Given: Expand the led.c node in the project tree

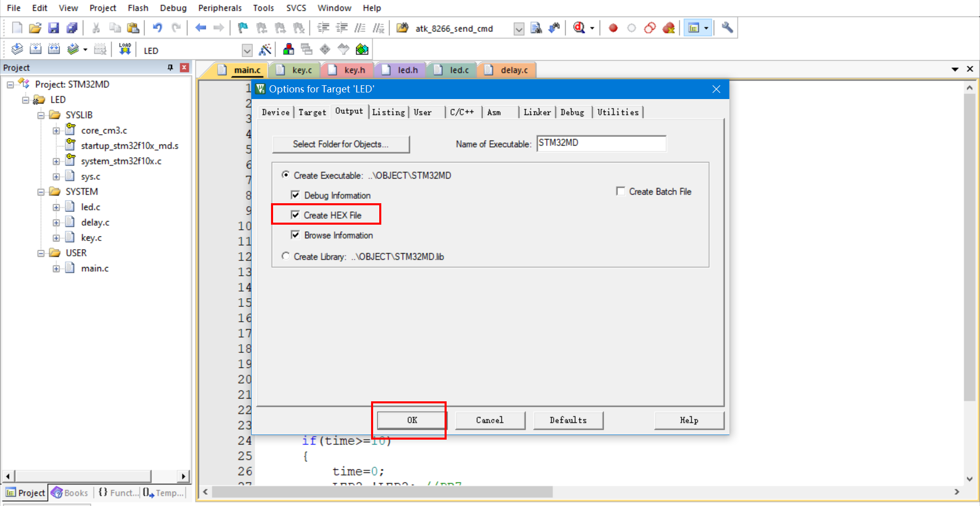Looking at the screenshot, I should point(56,207).
